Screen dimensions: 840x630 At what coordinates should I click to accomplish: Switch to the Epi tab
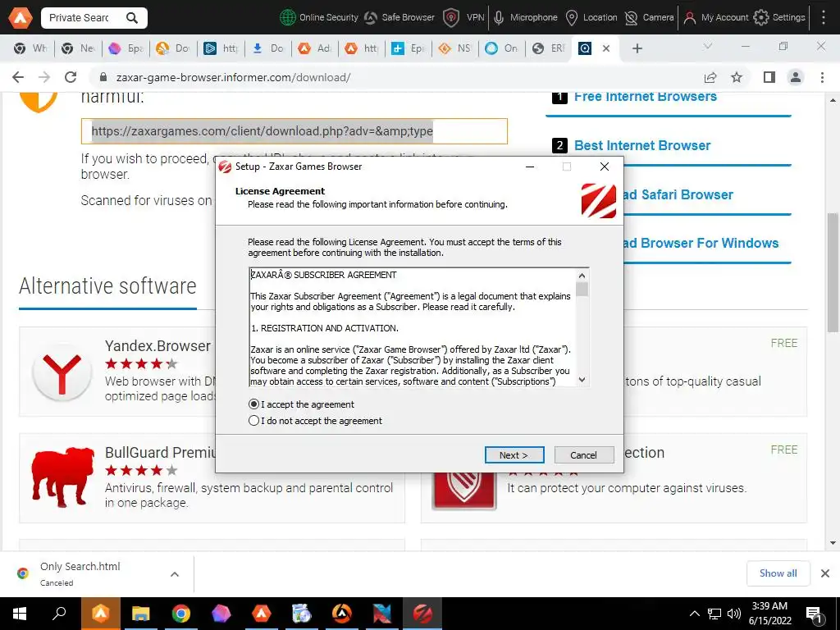pyautogui.click(x=408, y=48)
